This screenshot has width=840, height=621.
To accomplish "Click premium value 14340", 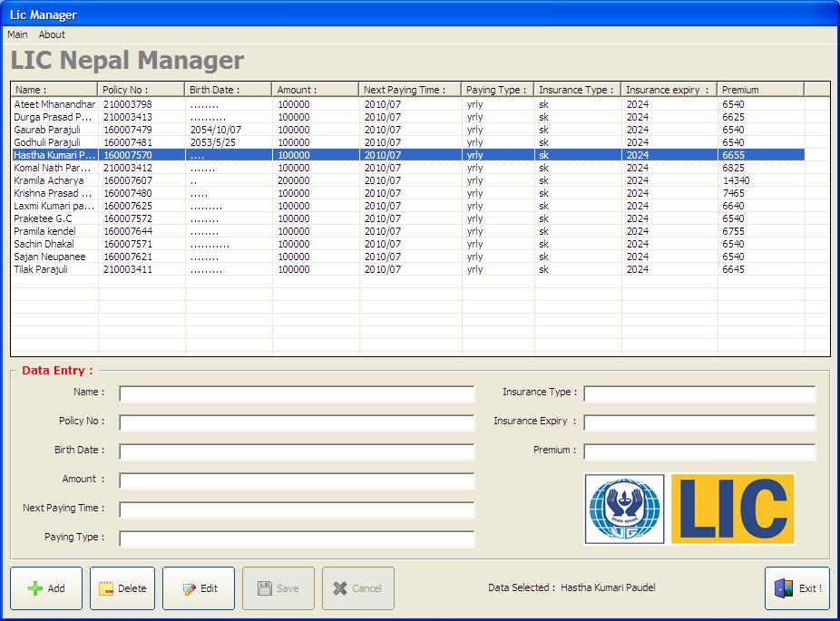I will (x=736, y=180).
